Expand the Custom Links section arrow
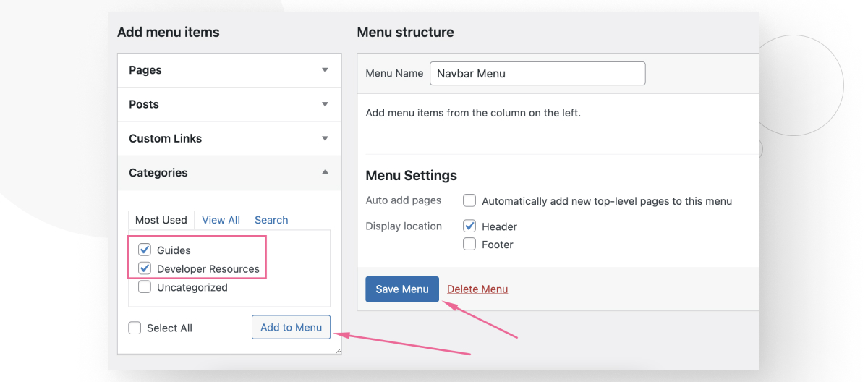868x382 pixels. pos(325,138)
